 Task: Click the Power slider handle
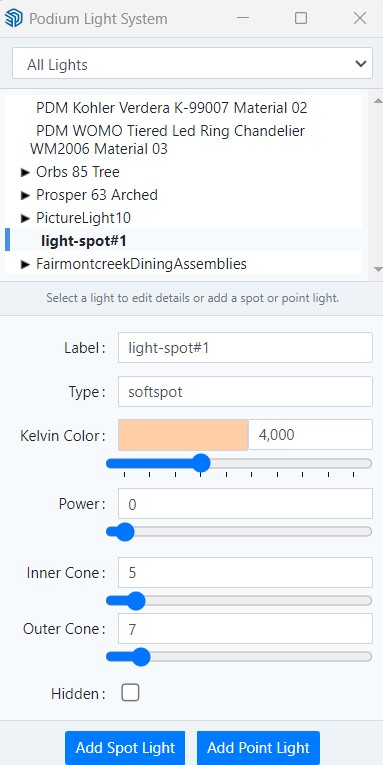point(124,532)
